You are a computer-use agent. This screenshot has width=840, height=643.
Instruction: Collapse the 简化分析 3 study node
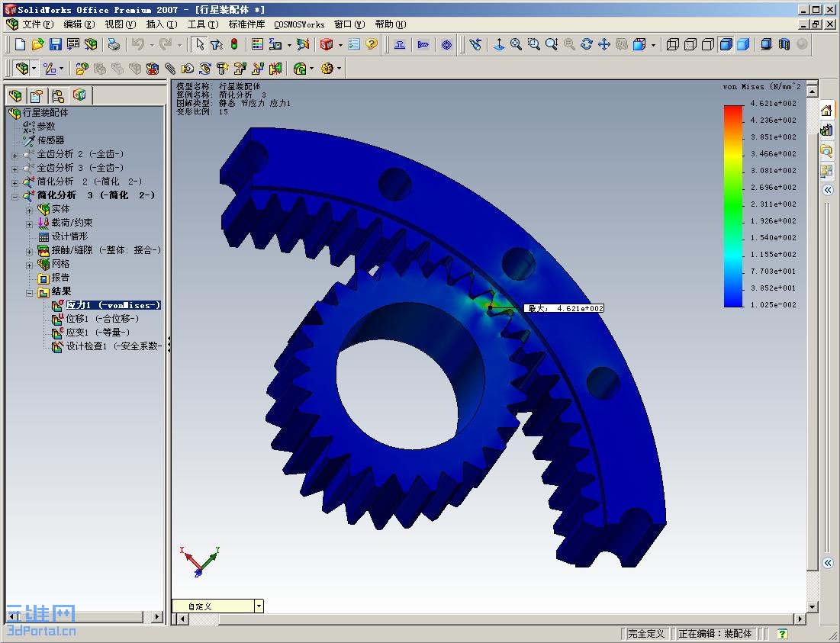pyautogui.click(x=15, y=197)
